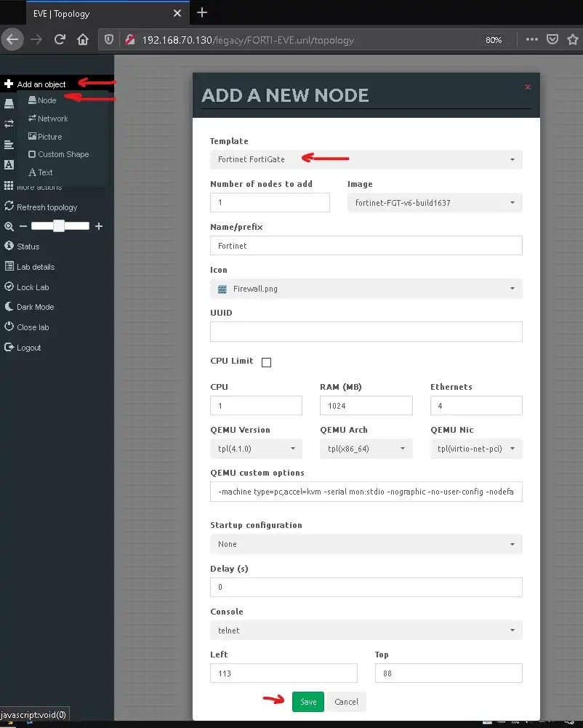Image resolution: width=583 pixels, height=728 pixels.
Task: Go to browser home page icon
Action: coord(83,39)
